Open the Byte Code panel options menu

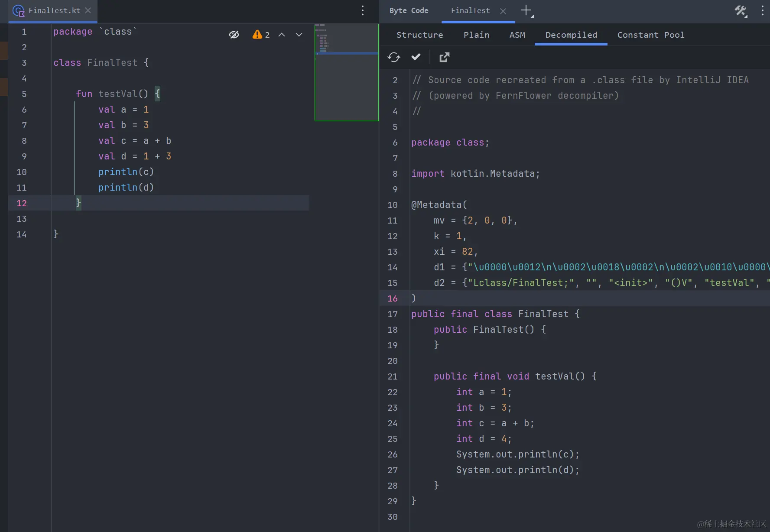(x=763, y=11)
